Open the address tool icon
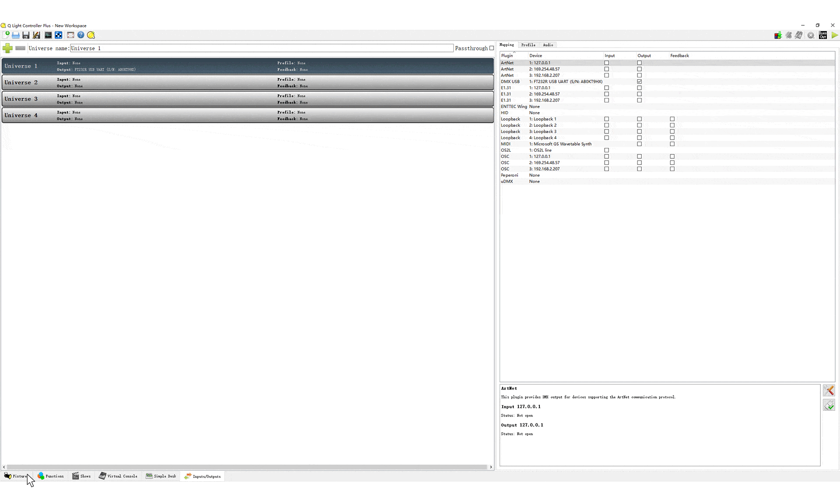 [x=59, y=35]
